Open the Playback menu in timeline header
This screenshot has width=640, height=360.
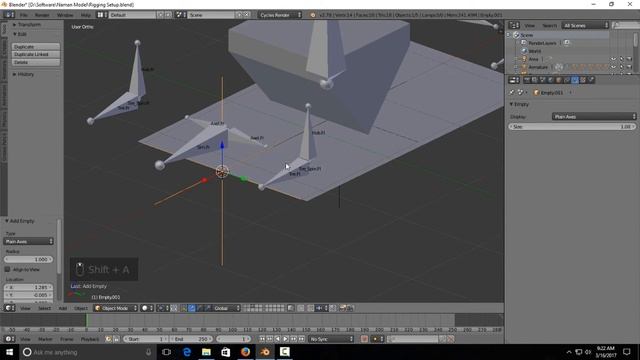pos(90,339)
